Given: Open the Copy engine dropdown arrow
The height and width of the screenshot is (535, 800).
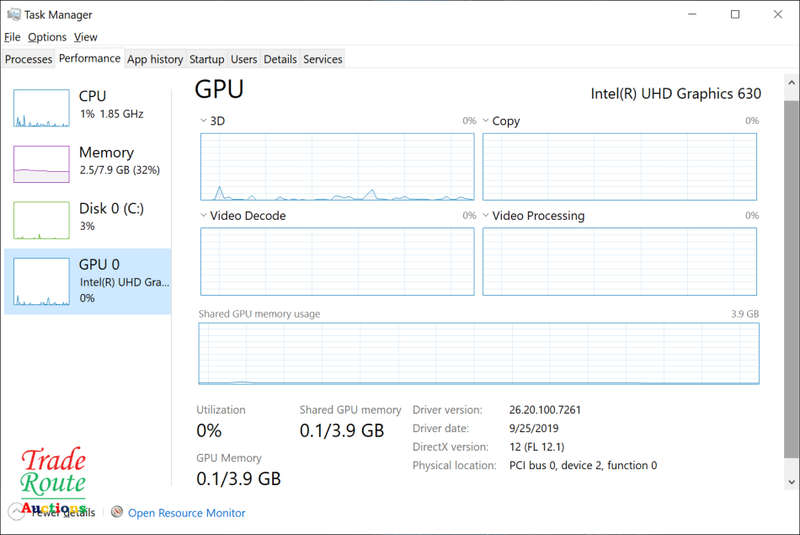Looking at the screenshot, I should click(x=486, y=121).
